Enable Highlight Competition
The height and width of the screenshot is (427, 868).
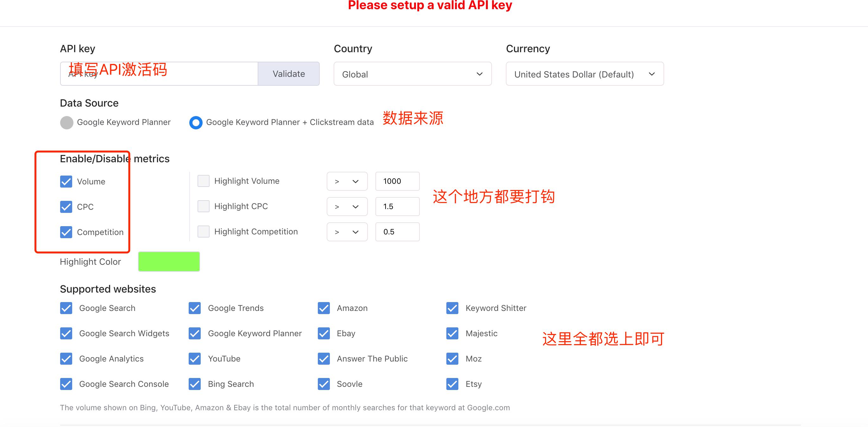click(x=203, y=231)
